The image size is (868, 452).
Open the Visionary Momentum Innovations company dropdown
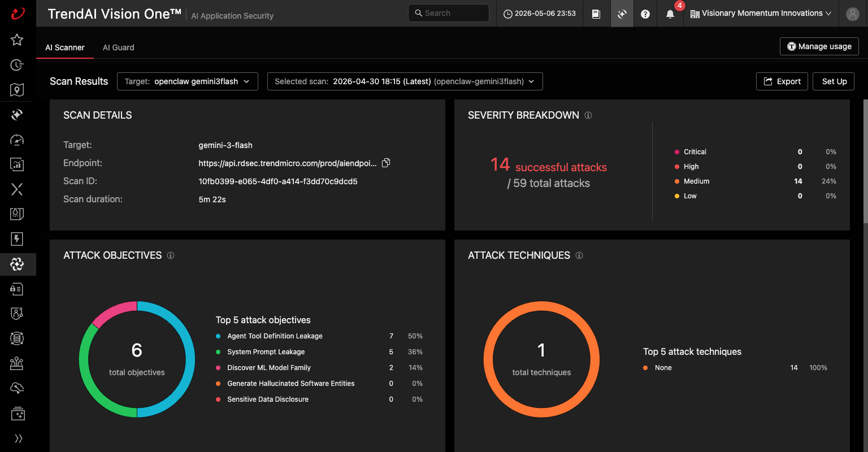pos(761,14)
